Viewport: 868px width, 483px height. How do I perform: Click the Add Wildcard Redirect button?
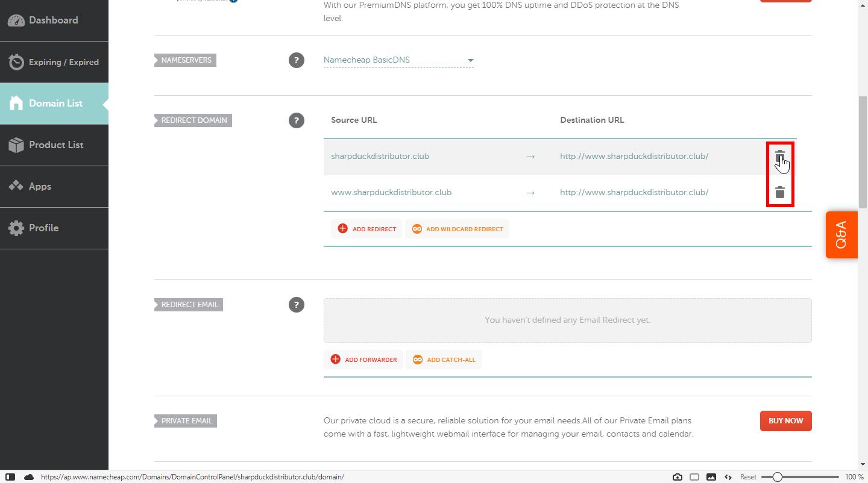(458, 229)
